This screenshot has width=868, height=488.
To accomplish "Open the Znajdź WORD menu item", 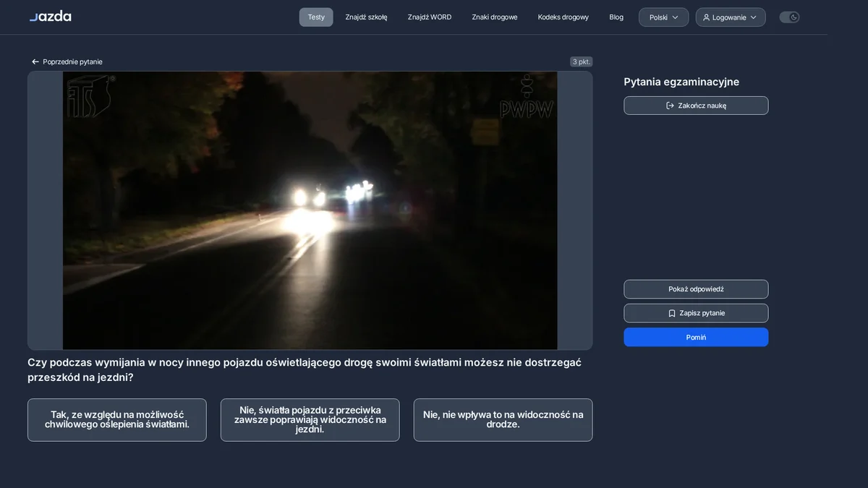I will pos(430,17).
